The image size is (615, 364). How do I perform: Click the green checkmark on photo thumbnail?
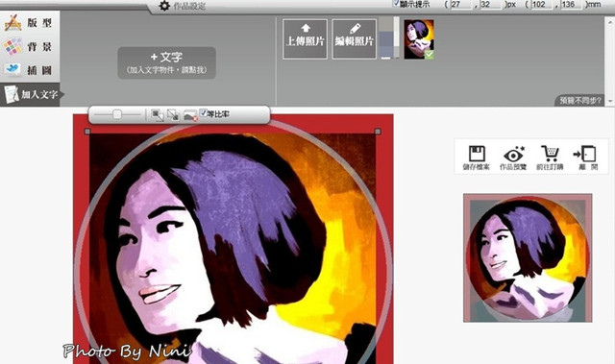point(430,55)
